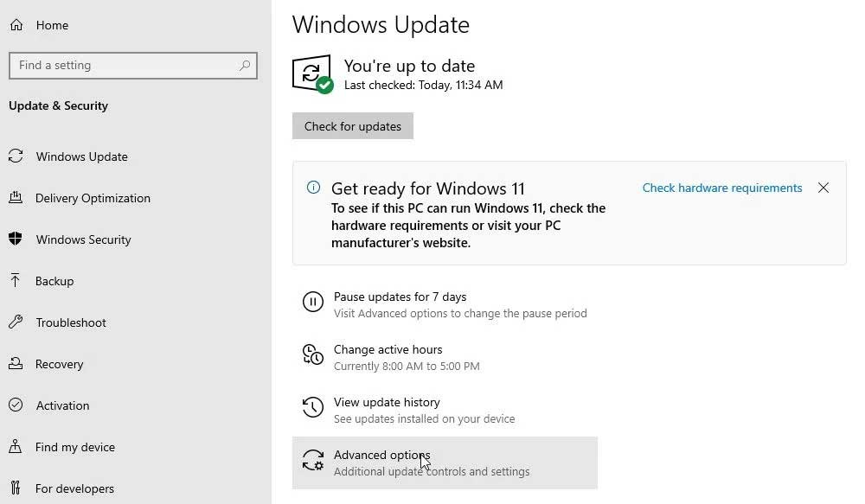
Task: Click the Change active hours clock icon
Action: point(312,354)
